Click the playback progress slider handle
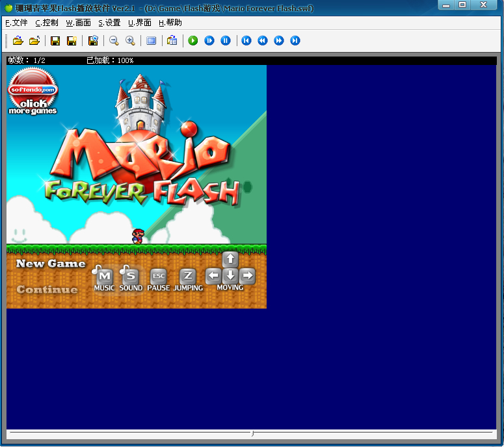 click(x=252, y=434)
